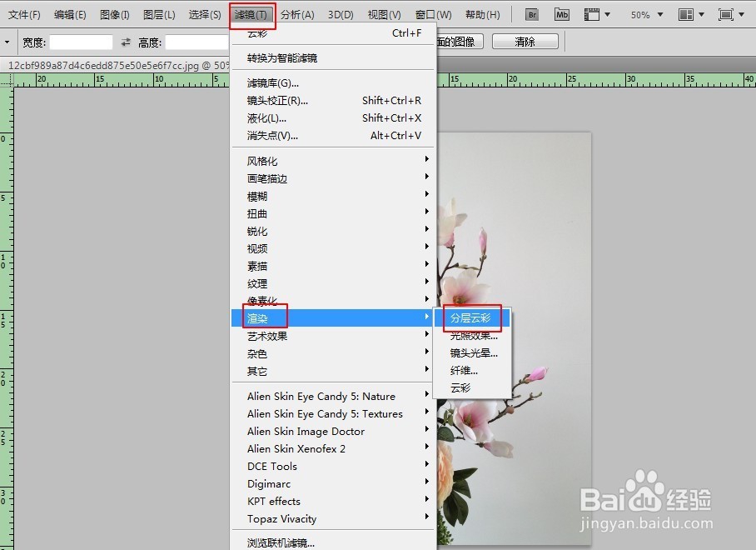Expand the 素描 sketch submenu

333,266
